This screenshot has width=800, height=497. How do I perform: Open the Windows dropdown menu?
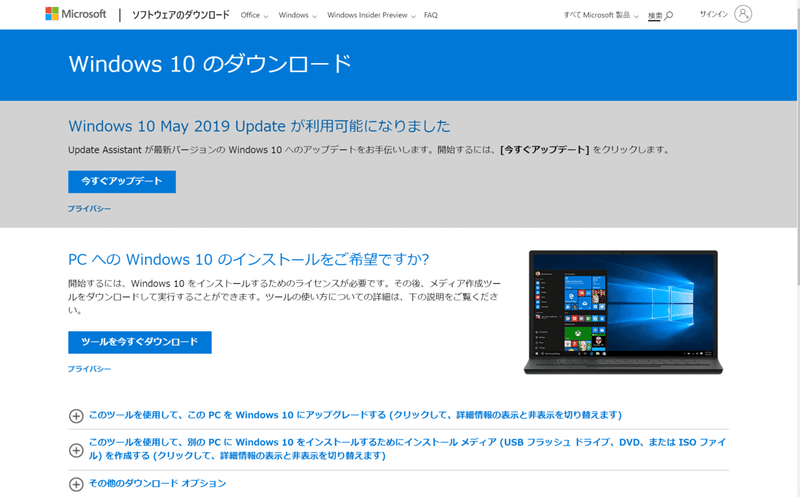pyautogui.click(x=297, y=15)
